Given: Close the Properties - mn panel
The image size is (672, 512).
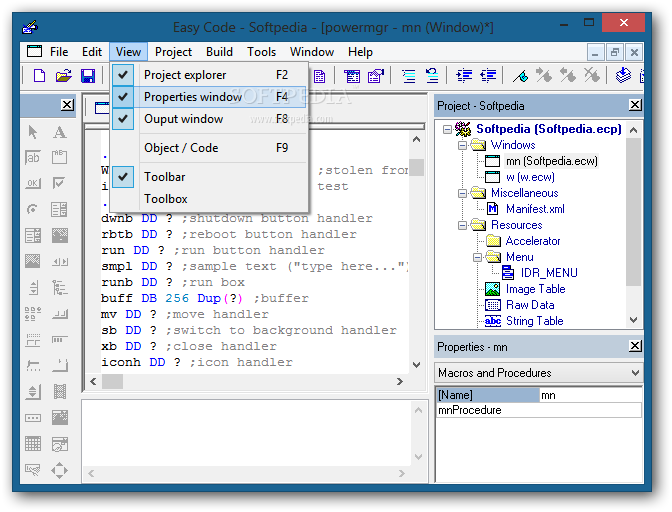Looking at the screenshot, I should [x=635, y=346].
